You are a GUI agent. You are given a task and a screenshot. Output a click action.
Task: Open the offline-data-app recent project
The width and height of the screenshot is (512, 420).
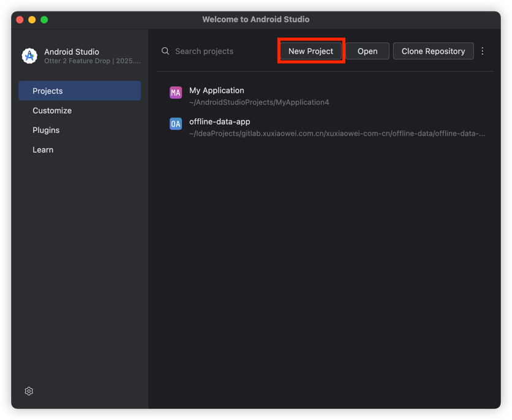(220, 122)
